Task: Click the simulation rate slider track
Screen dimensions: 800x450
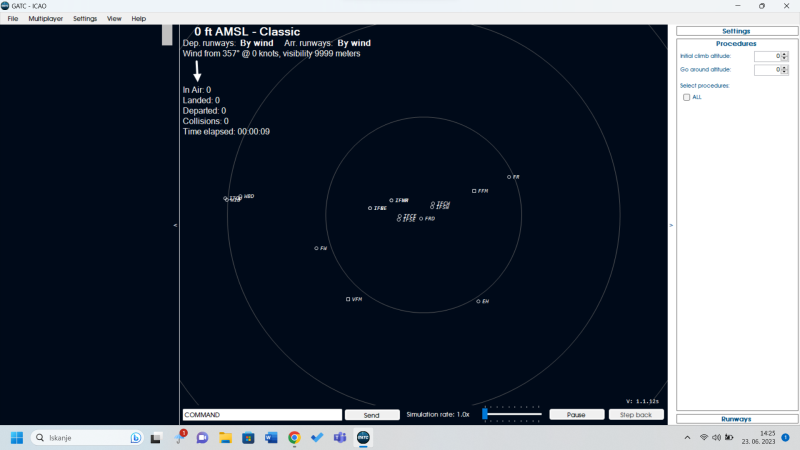Action: point(514,414)
